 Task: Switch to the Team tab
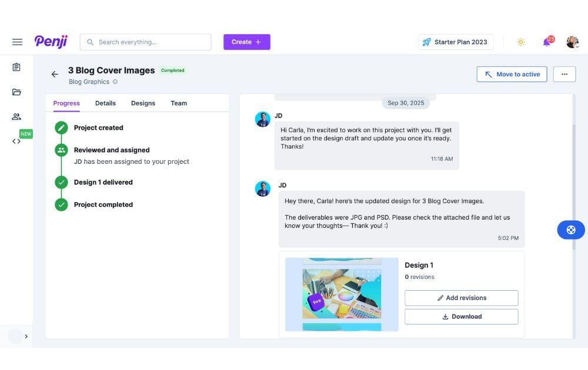point(179,103)
